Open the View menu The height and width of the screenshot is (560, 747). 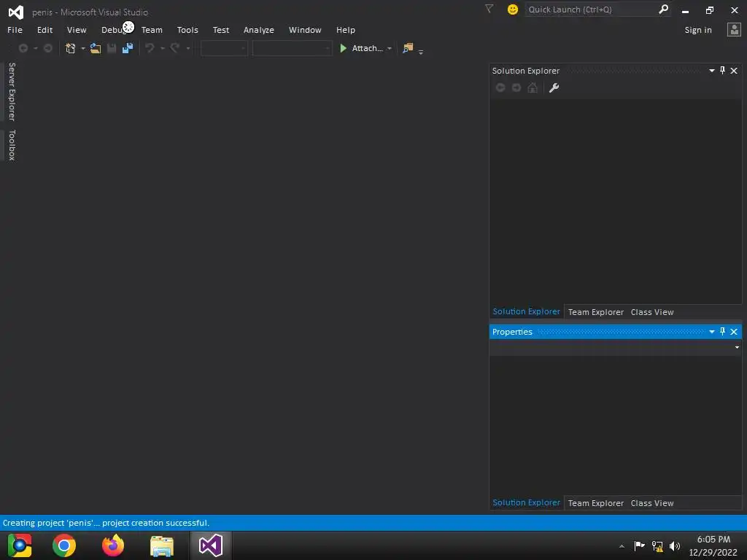point(77,30)
